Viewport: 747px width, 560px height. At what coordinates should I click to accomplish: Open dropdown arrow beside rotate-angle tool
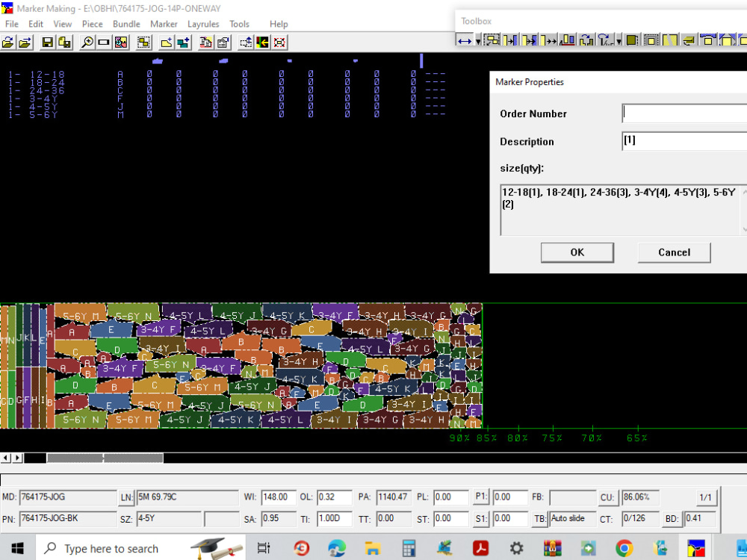[x=619, y=41]
